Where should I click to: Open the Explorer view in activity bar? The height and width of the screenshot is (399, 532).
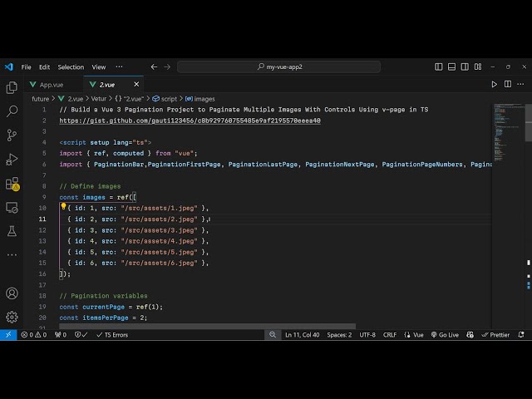12,87
